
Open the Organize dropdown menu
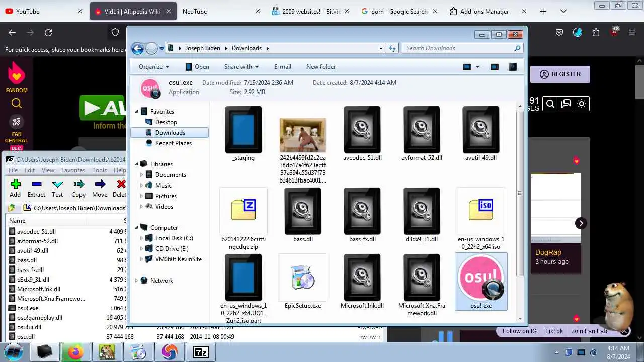tap(154, 67)
